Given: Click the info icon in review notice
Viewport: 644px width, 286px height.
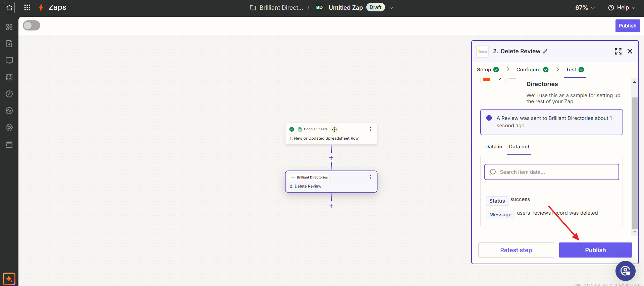Looking at the screenshot, I should (489, 118).
